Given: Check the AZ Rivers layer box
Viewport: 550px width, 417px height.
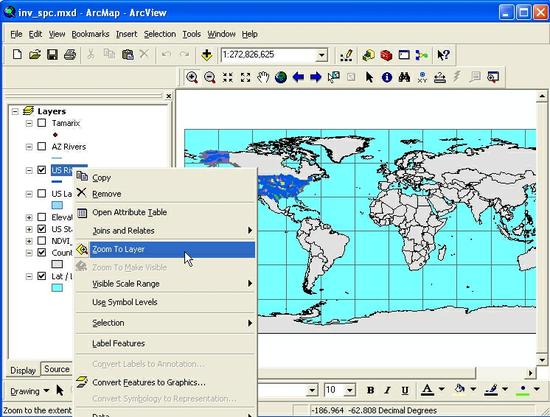Looking at the screenshot, I should (x=42, y=146).
